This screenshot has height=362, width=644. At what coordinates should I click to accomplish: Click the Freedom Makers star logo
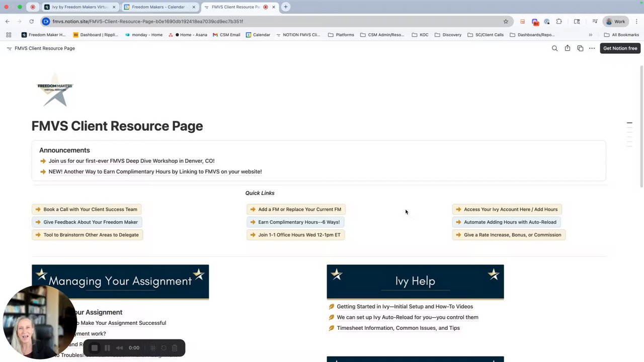tap(55, 90)
